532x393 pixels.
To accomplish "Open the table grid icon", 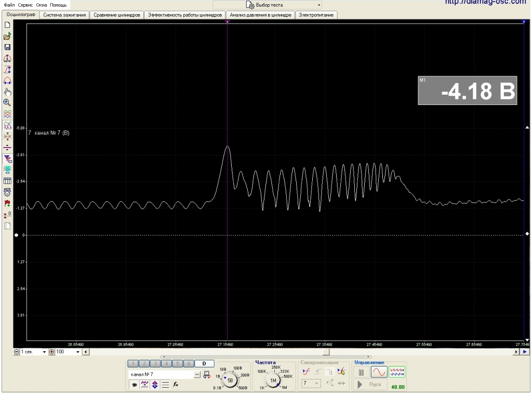I will click(7, 181).
